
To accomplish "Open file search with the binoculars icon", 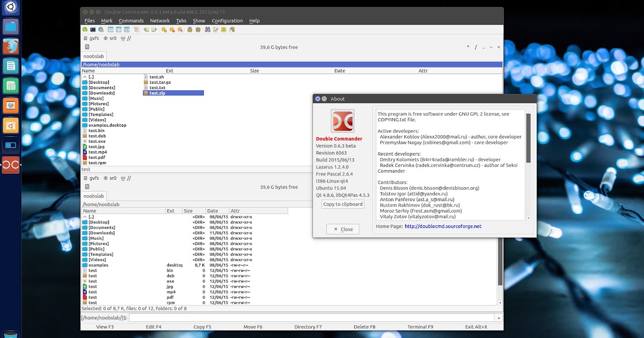I will (208, 30).
